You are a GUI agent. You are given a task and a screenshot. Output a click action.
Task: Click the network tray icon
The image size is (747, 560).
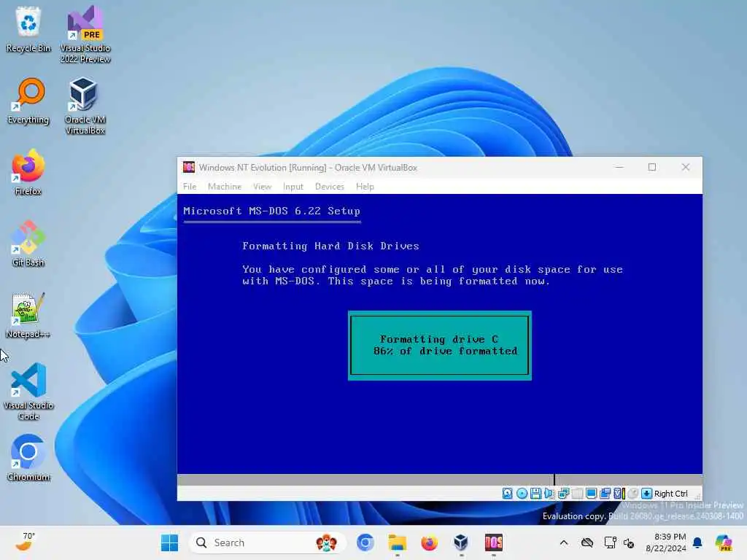610,542
